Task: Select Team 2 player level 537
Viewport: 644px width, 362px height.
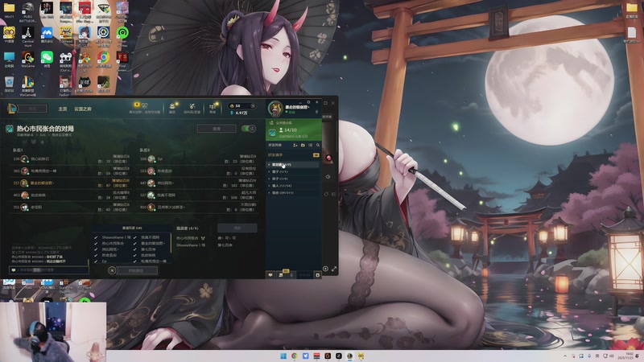Action: pyautogui.click(x=198, y=195)
